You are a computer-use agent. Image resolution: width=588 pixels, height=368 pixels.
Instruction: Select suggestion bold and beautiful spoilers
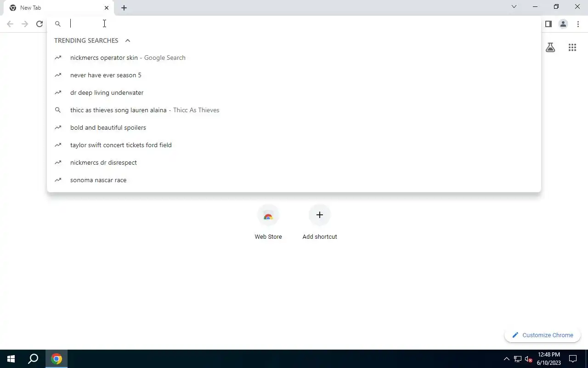coord(294,127)
